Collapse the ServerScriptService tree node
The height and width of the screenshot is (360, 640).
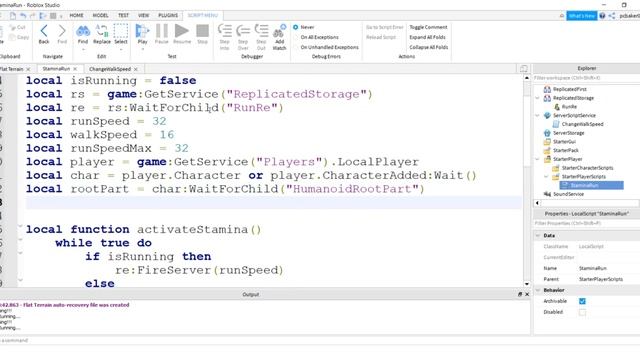[537, 116]
